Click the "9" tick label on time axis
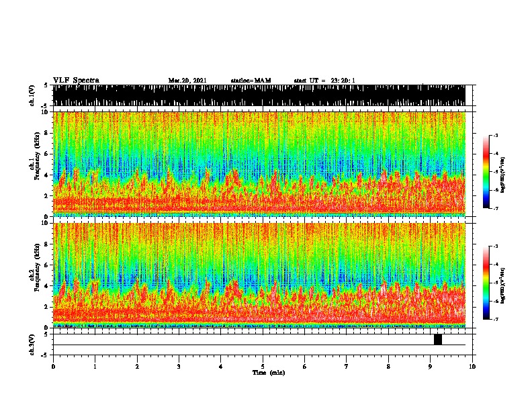 point(430,367)
